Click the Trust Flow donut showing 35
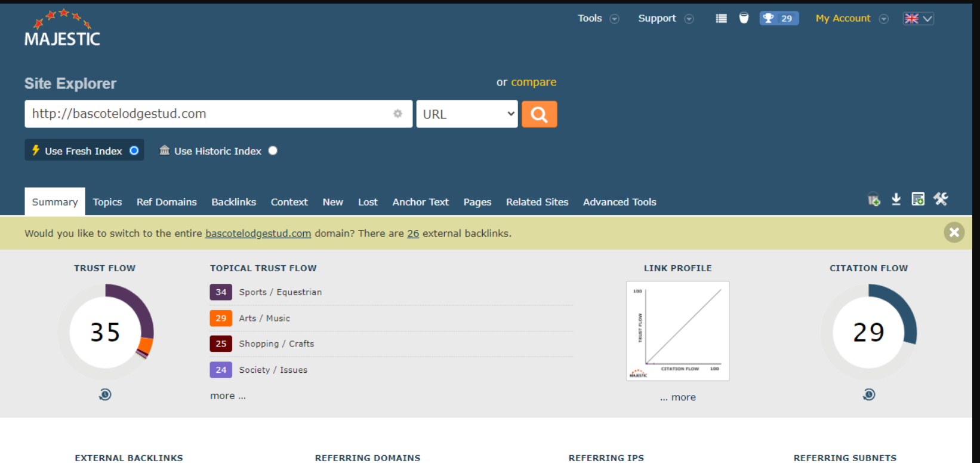 pyautogui.click(x=106, y=332)
